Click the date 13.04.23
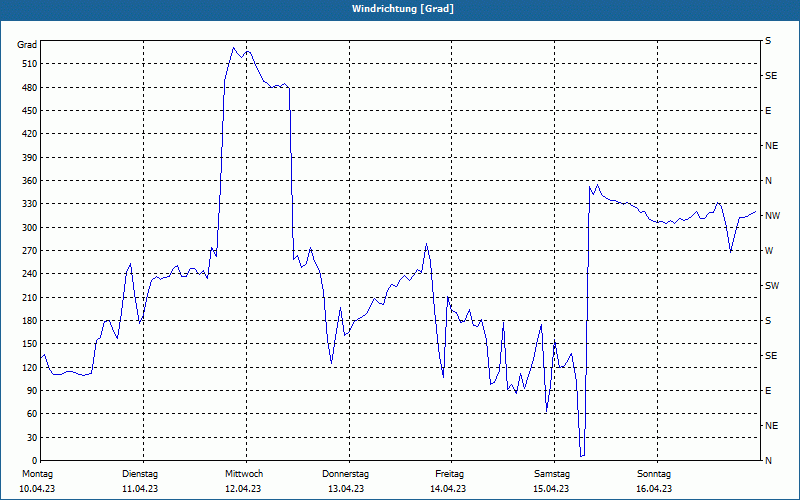 click(346, 489)
